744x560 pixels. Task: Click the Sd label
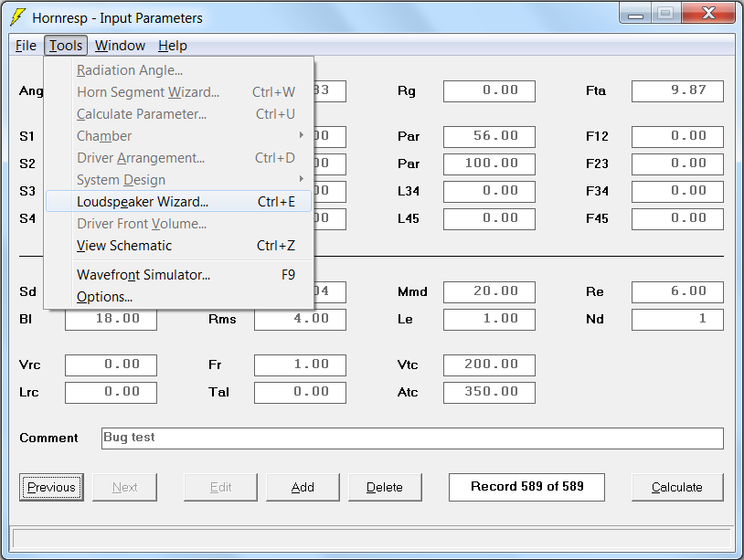[x=27, y=291]
